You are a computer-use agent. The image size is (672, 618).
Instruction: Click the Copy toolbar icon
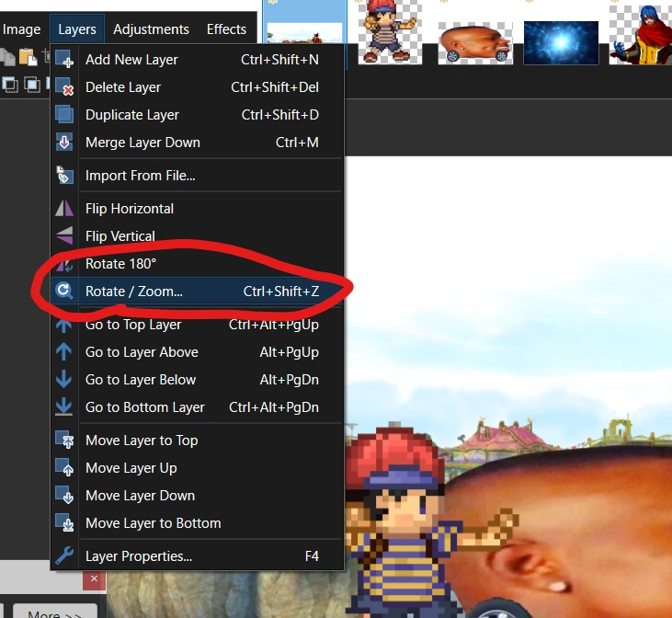pos(7,57)
